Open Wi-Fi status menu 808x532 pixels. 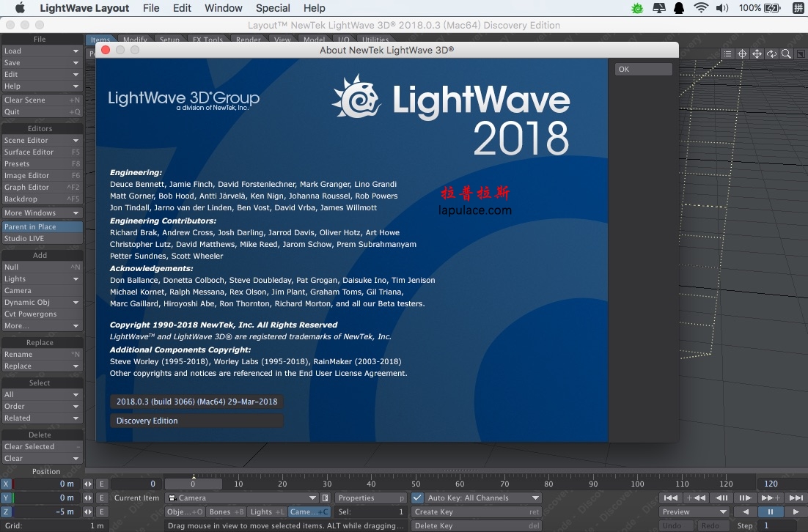point(701,8)
